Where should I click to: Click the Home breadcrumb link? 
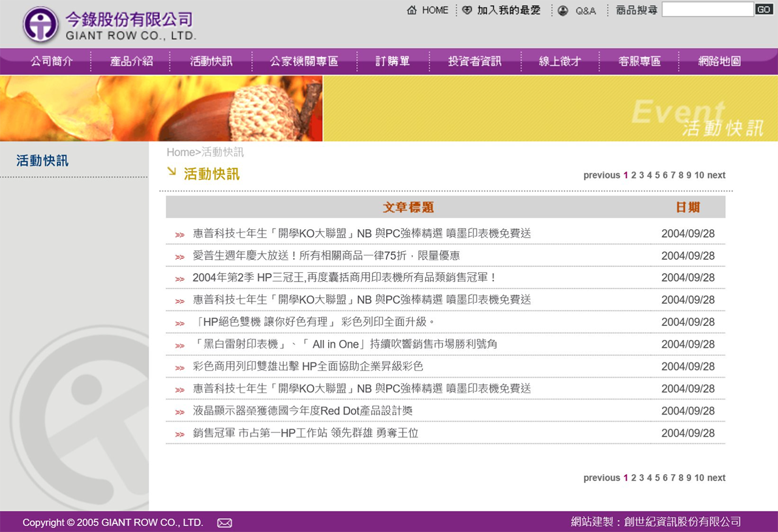[181, 152]
